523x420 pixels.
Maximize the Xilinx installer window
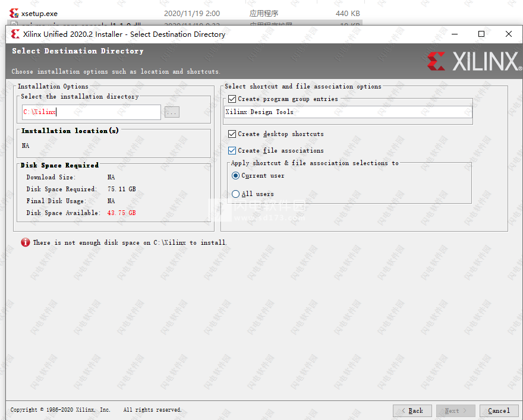pos(481,34)
